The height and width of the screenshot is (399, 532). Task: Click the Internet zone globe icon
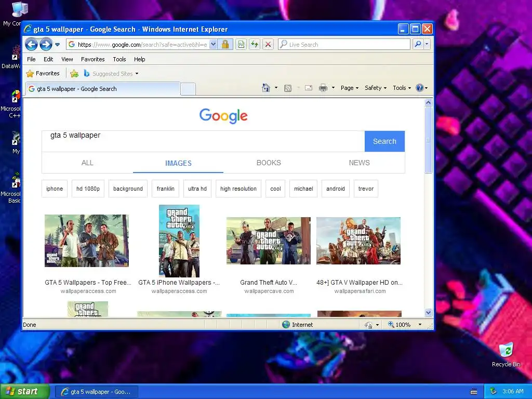pyautogui.click(x=286, y=325)
